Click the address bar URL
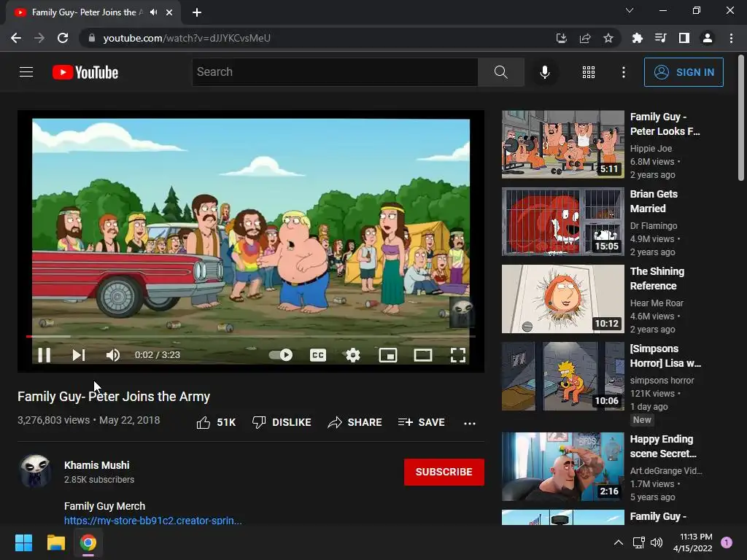747x560 pixels. point(187,38)
